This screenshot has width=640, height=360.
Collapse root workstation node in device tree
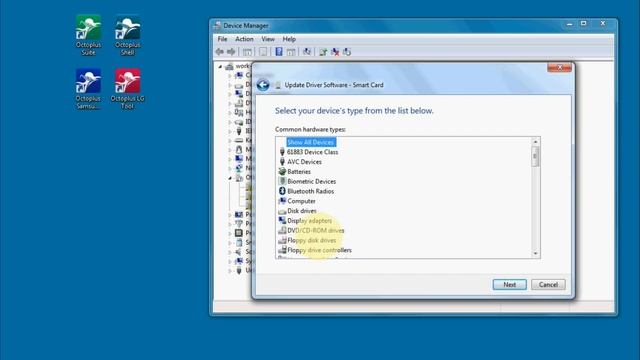click(220, 66)
